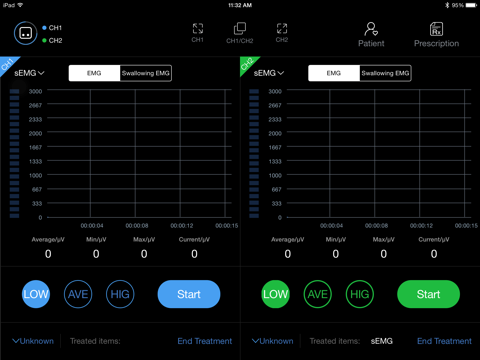The height and width of the screenshot is (360, 480).
Task: Tap the blue CH1 corner badge
Action: (x=8, y=64)
